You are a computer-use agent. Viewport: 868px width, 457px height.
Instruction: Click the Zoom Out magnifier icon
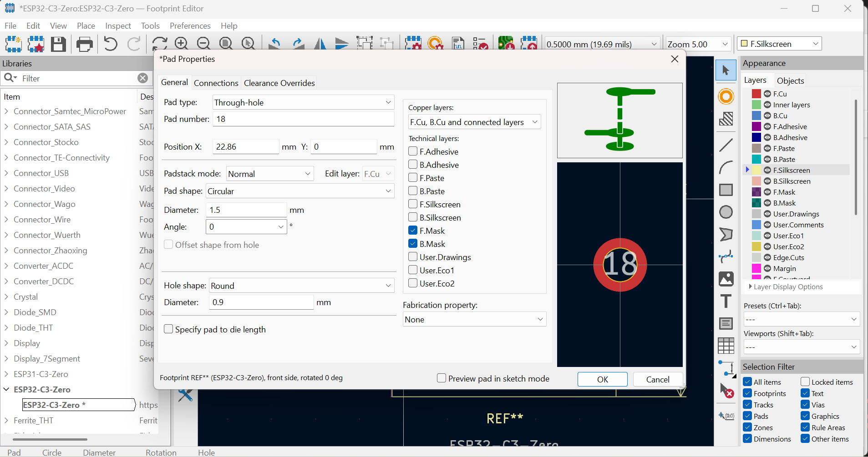(x=204, y=44)
